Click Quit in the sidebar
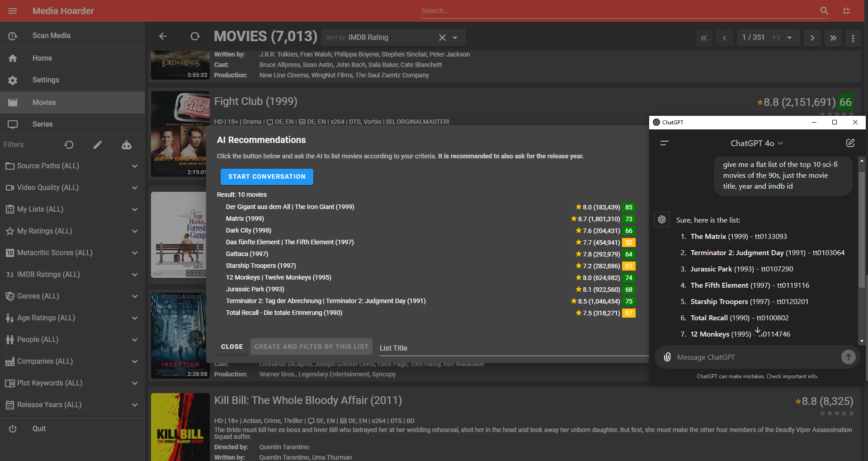 [72, 429]
